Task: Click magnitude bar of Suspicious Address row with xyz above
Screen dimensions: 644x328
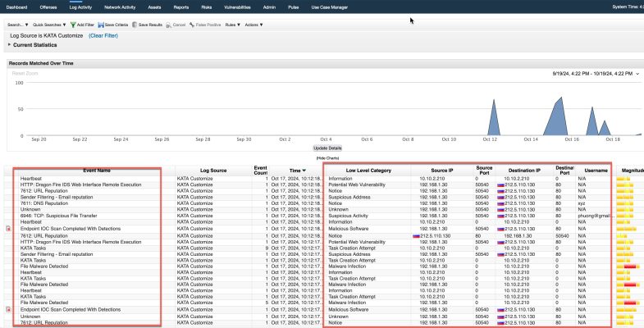Action: (624, 198)
